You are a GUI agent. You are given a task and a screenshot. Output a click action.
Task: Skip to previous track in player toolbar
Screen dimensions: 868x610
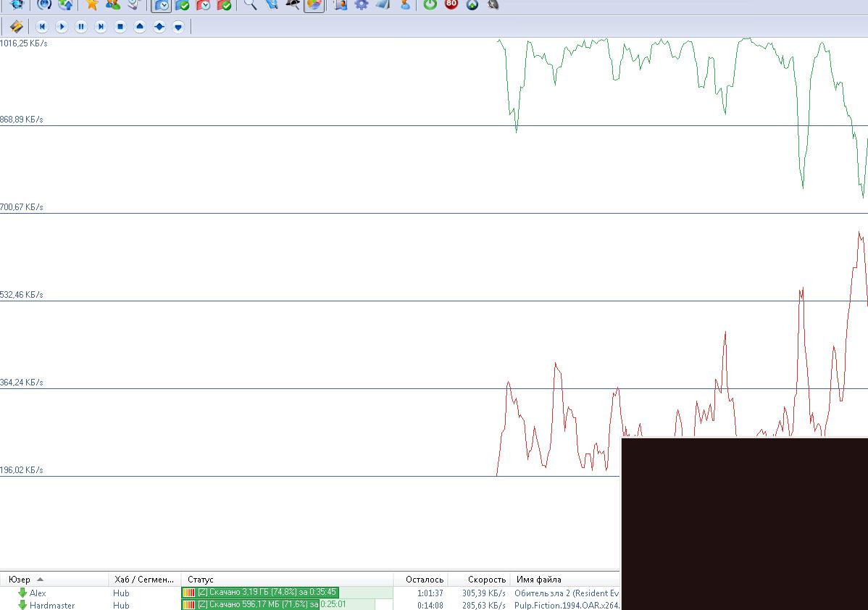tap(42, 27)
